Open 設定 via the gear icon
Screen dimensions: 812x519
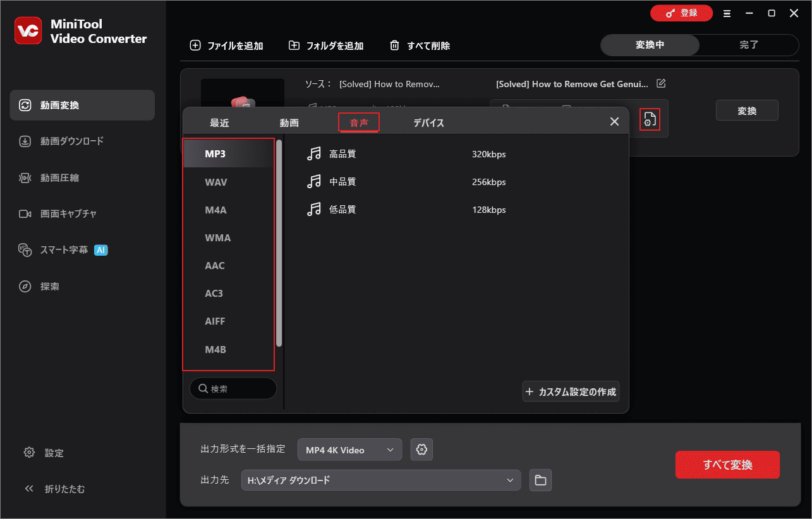[44, 453]
